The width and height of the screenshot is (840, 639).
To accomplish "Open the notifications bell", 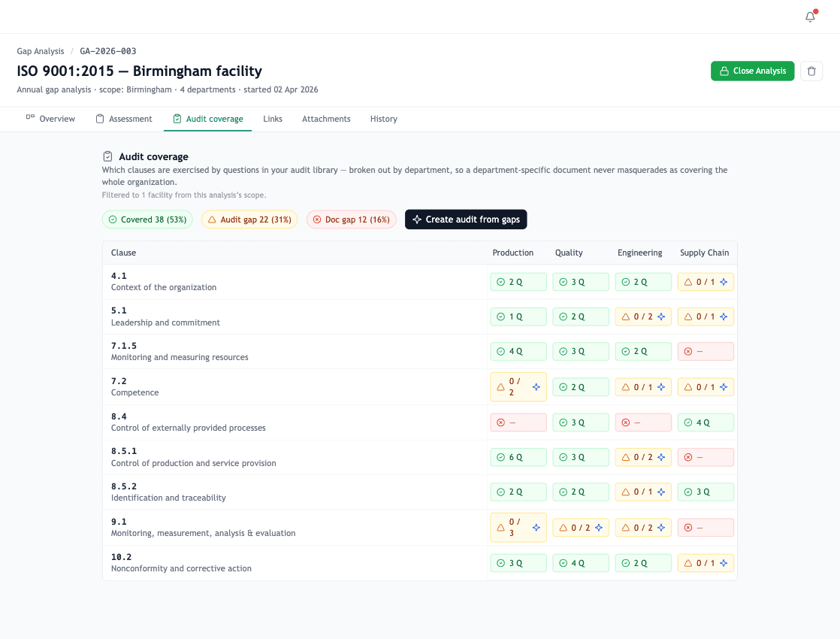I will pos(810,17).
